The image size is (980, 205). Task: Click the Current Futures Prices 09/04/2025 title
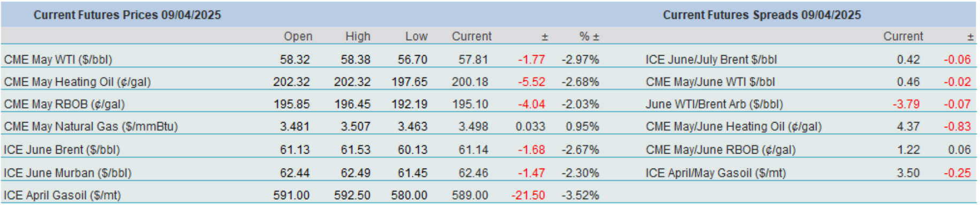click(127, 15)
